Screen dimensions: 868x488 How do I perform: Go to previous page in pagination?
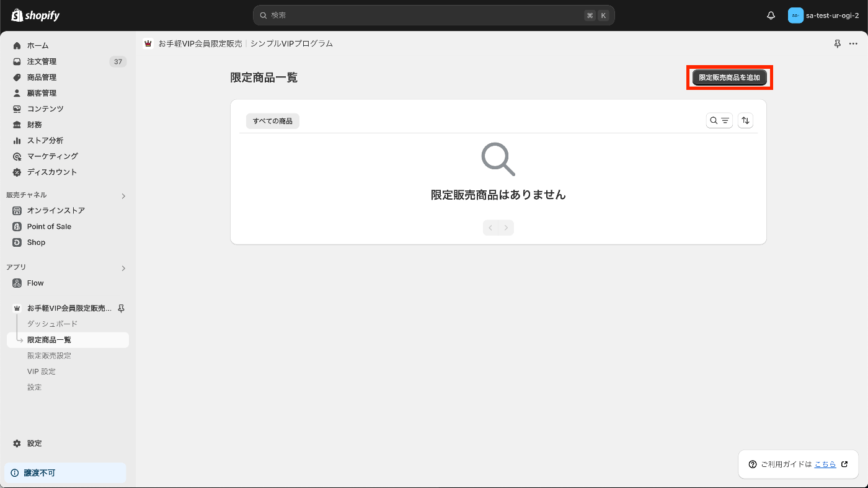pyautogui.click(x=490, y=228)
